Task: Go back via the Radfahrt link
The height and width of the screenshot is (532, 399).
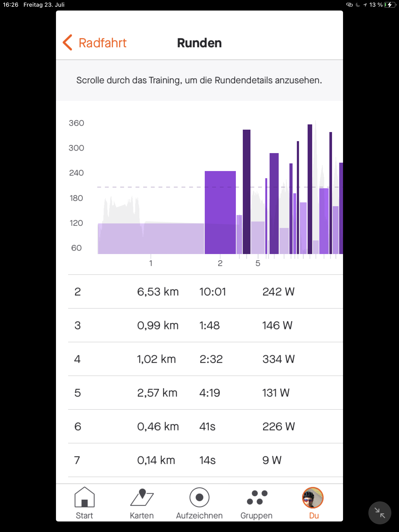Action: click(102, 43)
